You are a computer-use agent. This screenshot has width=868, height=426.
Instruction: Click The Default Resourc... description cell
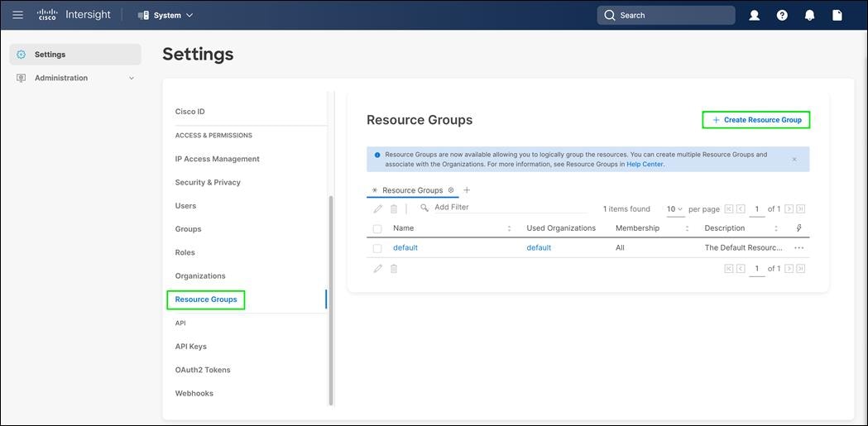pos(743,248)
